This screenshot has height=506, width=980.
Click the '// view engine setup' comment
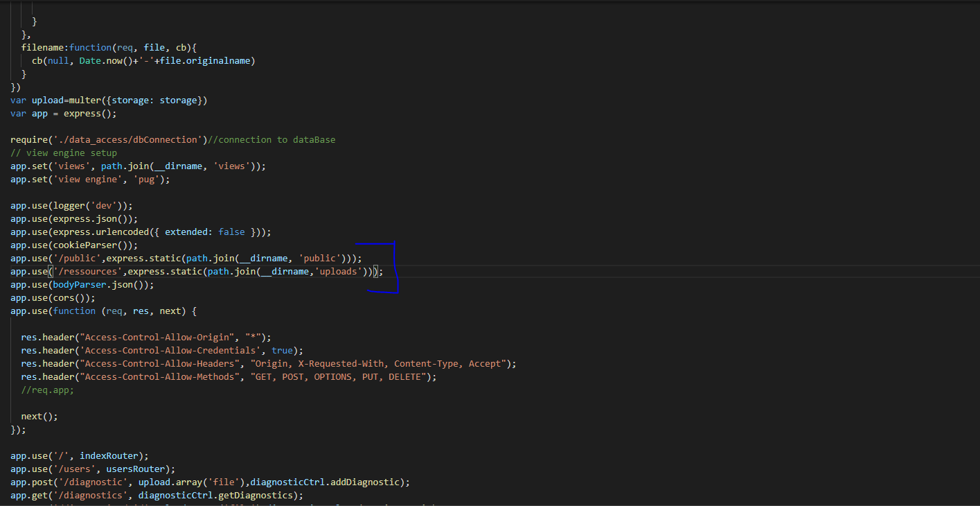click(64, 153)
